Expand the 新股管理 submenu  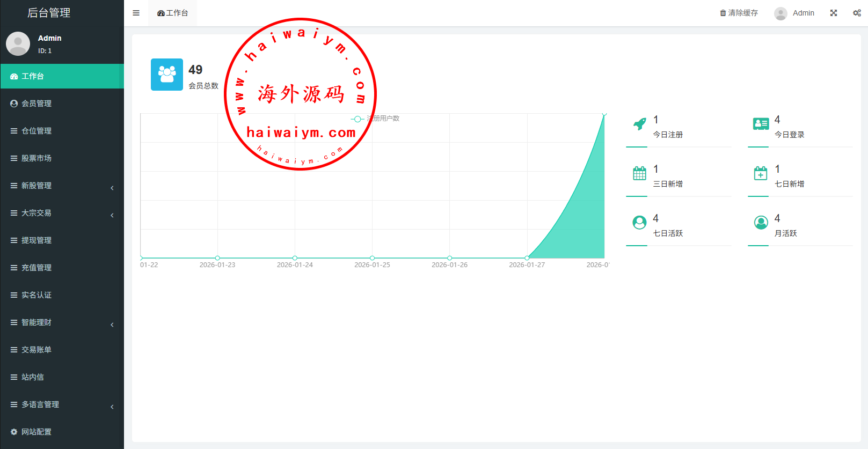[62, 186]
